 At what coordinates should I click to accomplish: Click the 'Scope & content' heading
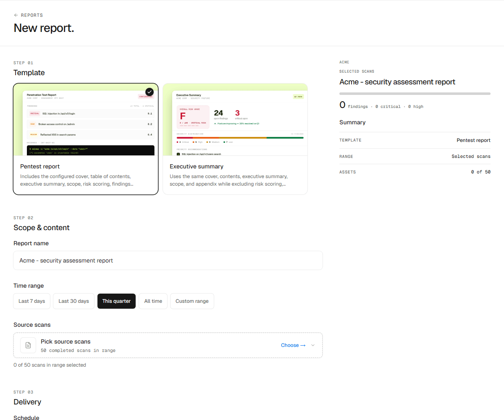[42, 228]
